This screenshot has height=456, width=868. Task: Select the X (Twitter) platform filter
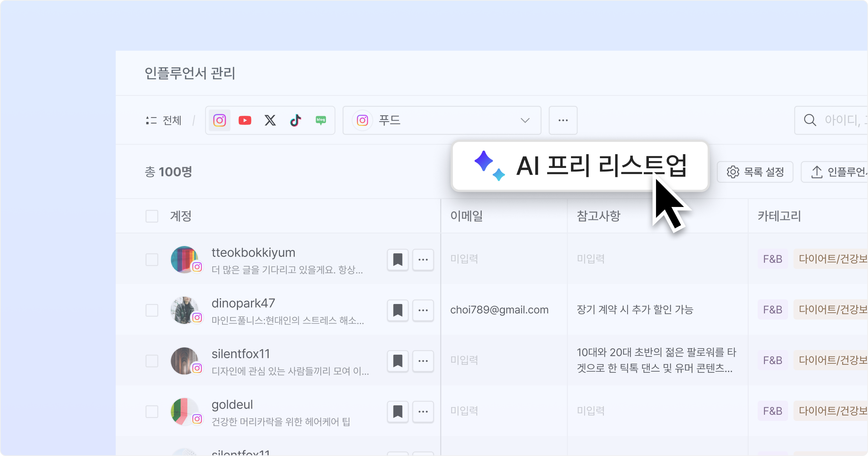270,120
